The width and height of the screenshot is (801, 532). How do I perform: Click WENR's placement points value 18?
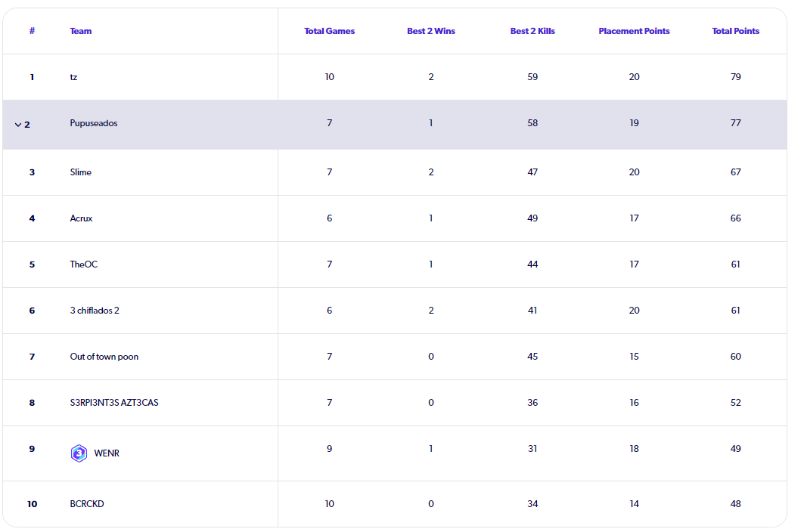pos(634,448)
